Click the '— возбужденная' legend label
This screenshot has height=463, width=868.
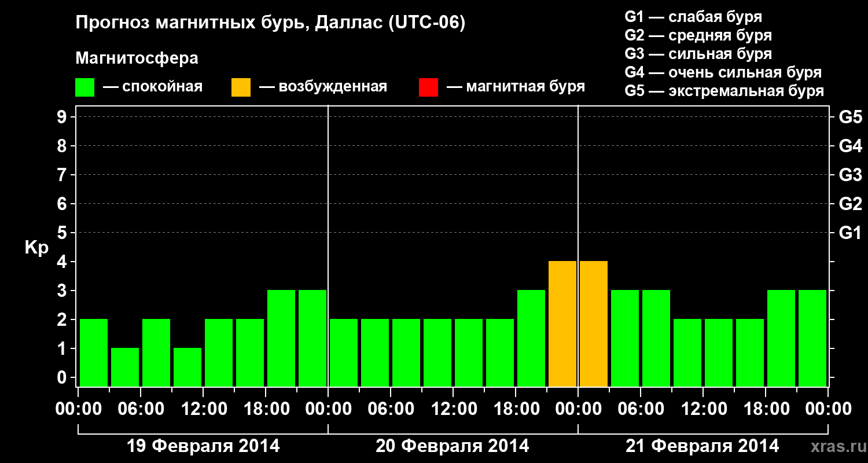[323, 87]
